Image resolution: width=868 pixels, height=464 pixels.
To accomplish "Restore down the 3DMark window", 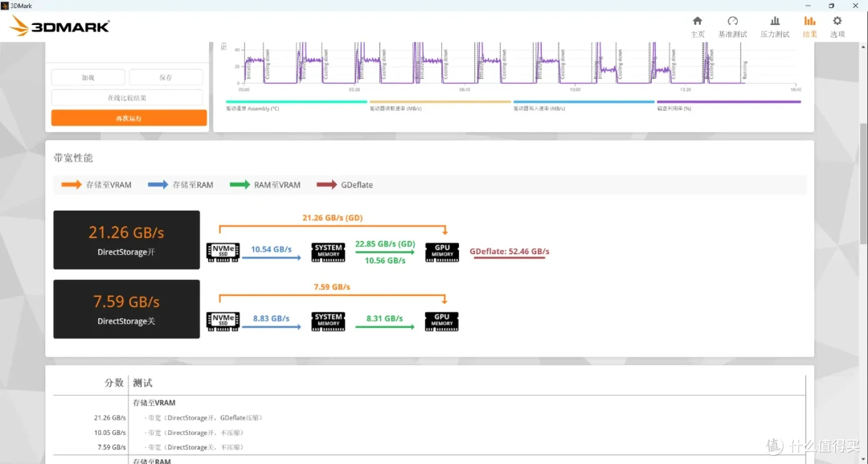I will tap(831, 6).
